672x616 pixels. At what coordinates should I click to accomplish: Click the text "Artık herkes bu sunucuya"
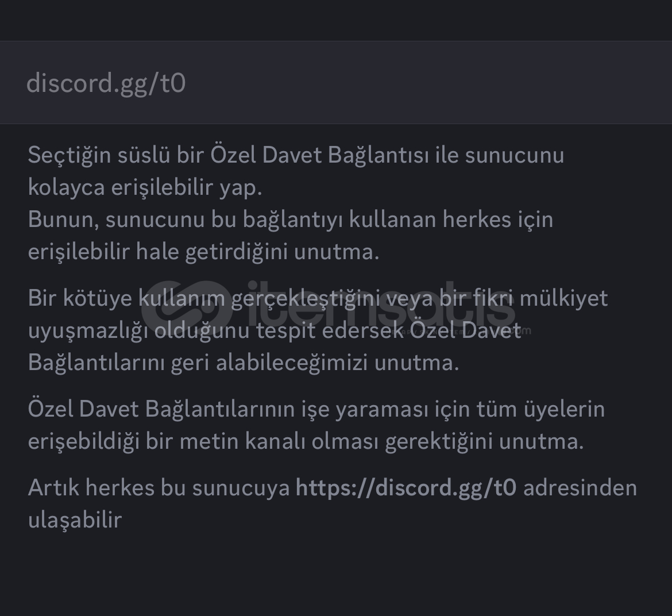pos(159,487)
